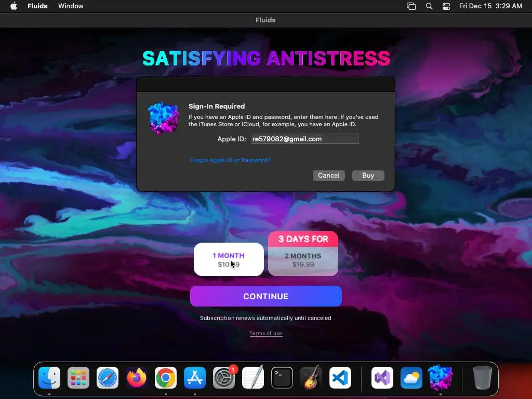Click the CONTINUE button
The height and width of the screenshot is (399, 532).
(265, 296)
